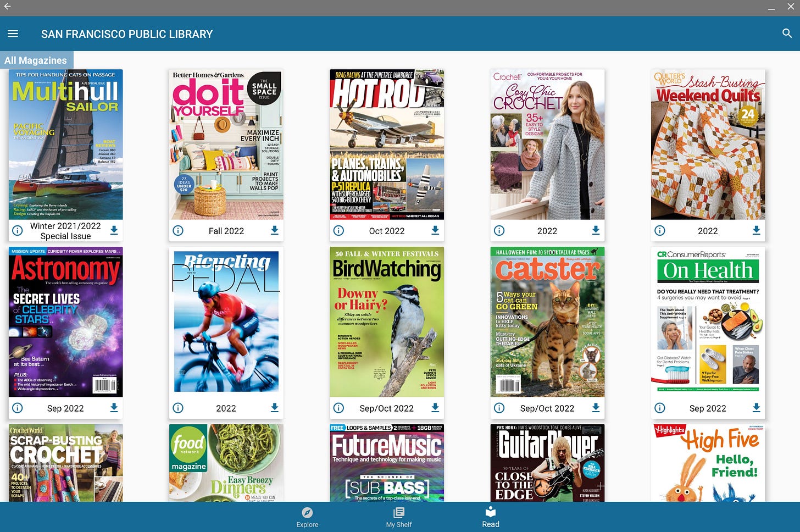The height and width of the screenshot is (532, 800).
Task: Open the Catster magazine cover
Action: coord(547,322)
